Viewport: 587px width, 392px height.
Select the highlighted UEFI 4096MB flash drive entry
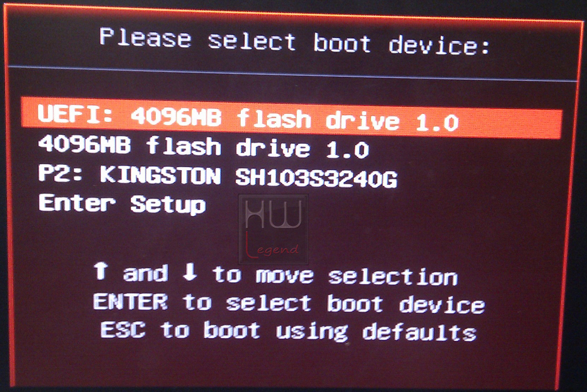tap(292, 117)
